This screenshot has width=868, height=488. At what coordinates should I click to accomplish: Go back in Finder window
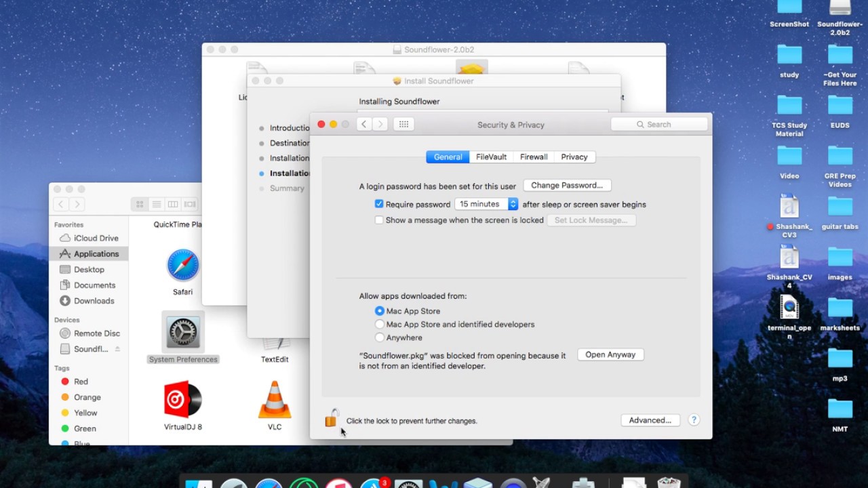pos(61,204)
